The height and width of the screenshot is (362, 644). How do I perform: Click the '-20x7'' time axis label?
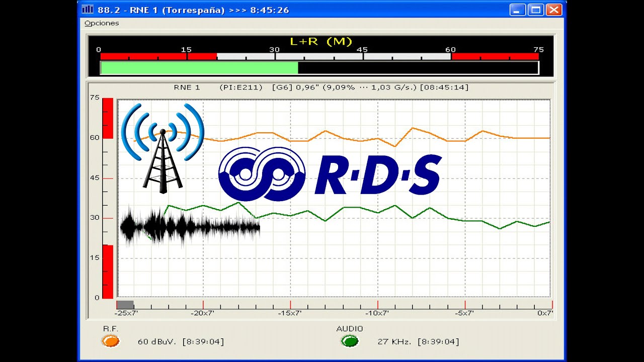coord(203,313)
